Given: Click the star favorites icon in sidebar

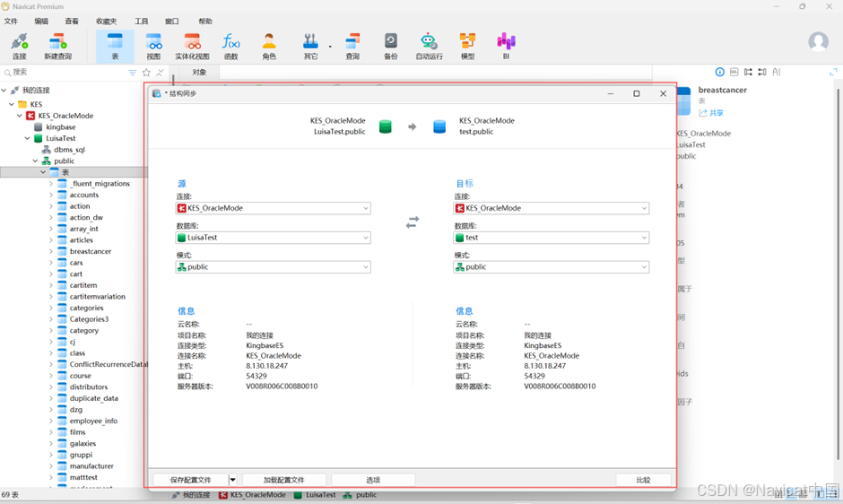Looking at the screenshot, I should (146, 72).
